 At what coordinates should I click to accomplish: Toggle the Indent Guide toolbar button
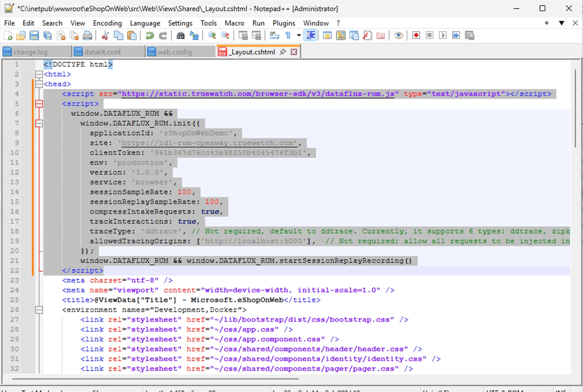coord(311,36)
